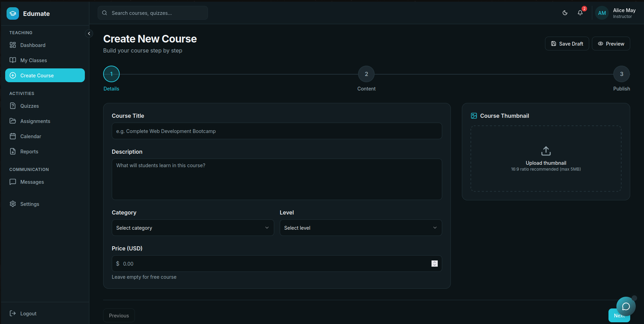Screen dimensions: 644x324
Task: Open notifications bell
Action: (580, 13)
